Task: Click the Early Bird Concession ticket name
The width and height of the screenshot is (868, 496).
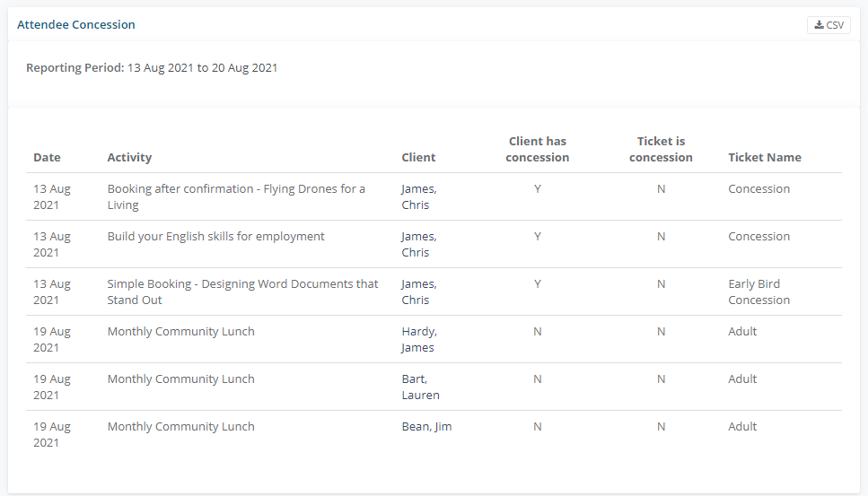Action: 758,292
